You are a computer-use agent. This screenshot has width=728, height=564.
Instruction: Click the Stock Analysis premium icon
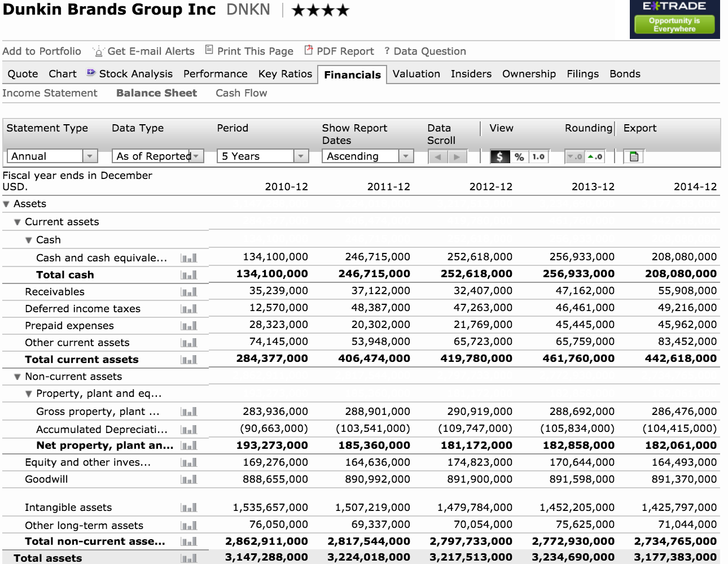[x=91, y=72]
